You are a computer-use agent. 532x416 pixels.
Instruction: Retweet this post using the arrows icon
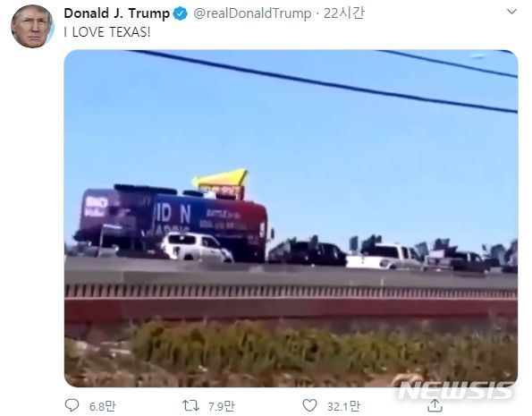pos(190,405)
